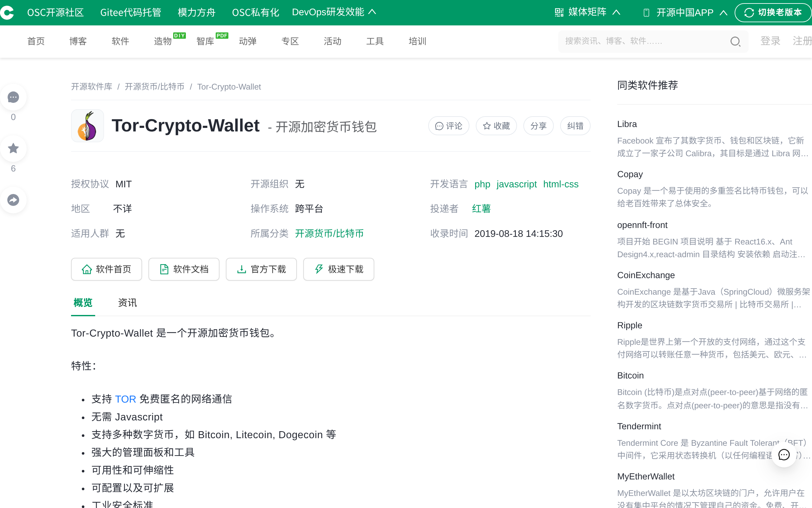This screenshot has height=508, width=812.
Task: Switch to the 资讯 news tab
Action: (128, 303)
